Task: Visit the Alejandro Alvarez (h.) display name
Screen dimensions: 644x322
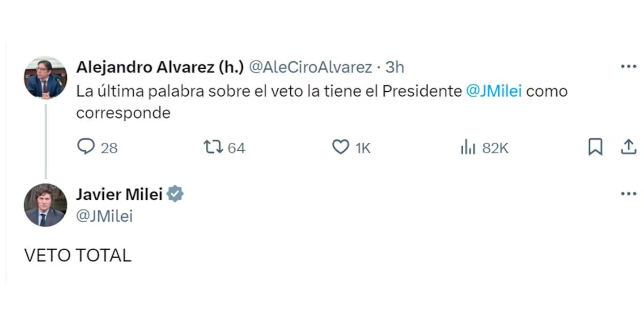Action: coord(160,67)
